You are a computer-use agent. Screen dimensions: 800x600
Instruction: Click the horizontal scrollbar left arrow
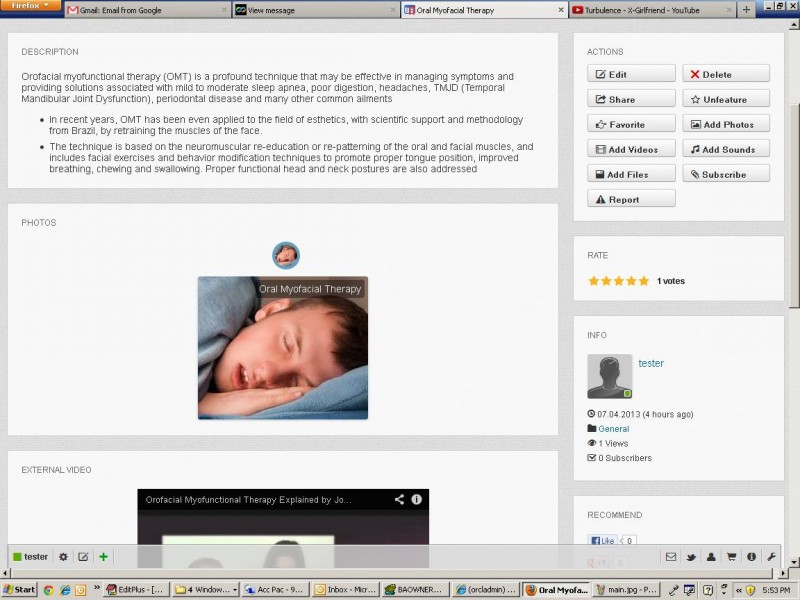(x=5, y=573)
